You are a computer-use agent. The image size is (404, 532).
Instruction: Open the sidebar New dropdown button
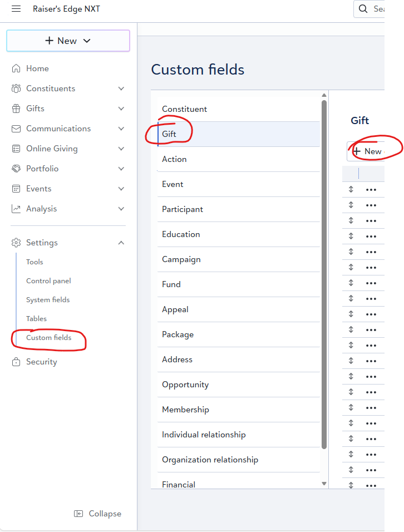click(68, 41)
